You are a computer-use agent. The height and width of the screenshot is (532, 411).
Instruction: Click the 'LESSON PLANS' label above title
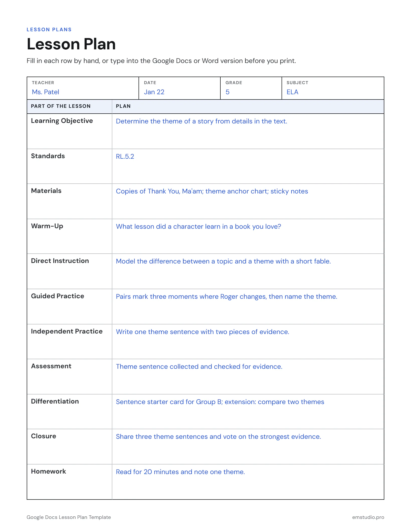click(49, 29)
